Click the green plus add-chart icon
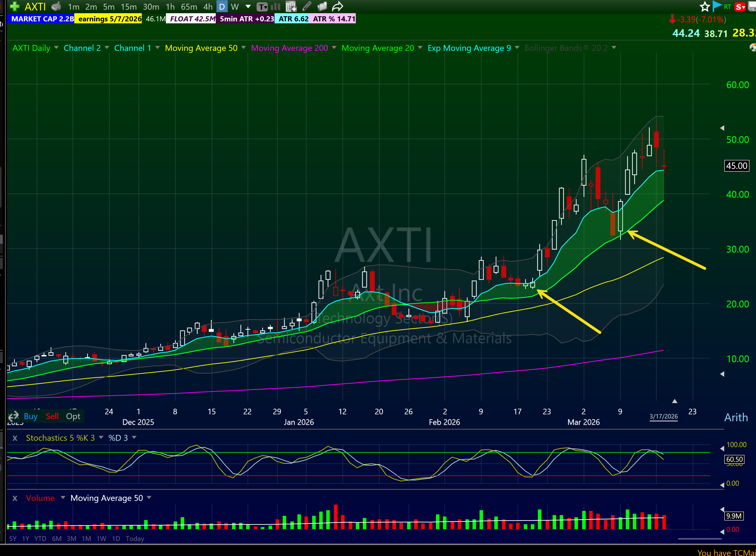 (14, 6)
